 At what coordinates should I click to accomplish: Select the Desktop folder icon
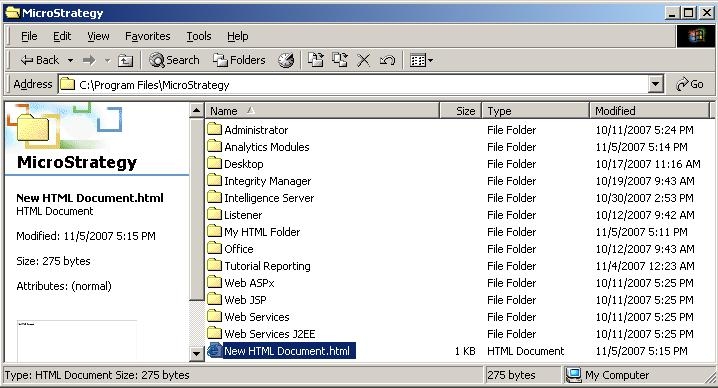click(214, 163)
